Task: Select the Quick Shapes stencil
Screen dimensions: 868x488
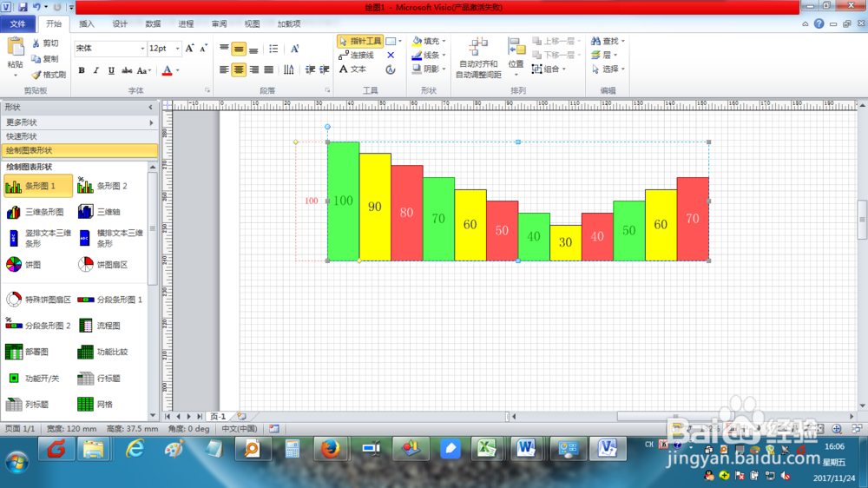Action: pos(79,136)
